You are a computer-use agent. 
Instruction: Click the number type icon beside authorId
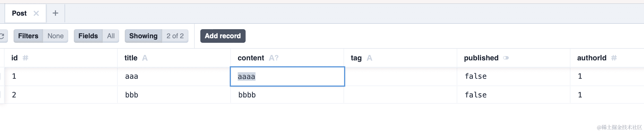tap(614, 58)
